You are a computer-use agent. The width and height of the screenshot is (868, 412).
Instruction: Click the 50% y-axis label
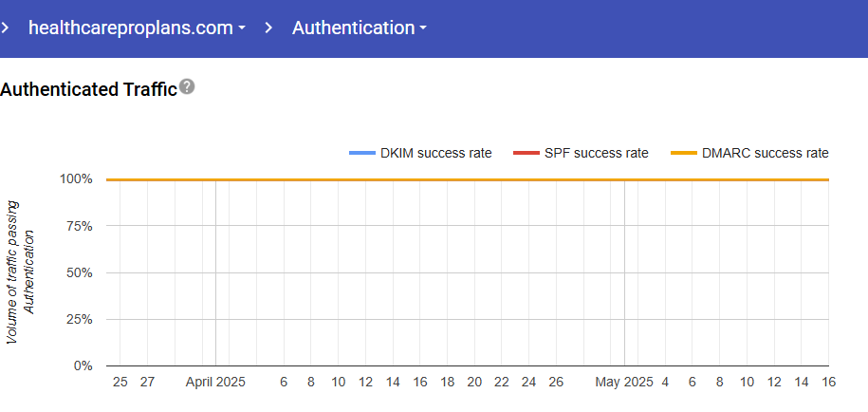click(x=80, y=272)
